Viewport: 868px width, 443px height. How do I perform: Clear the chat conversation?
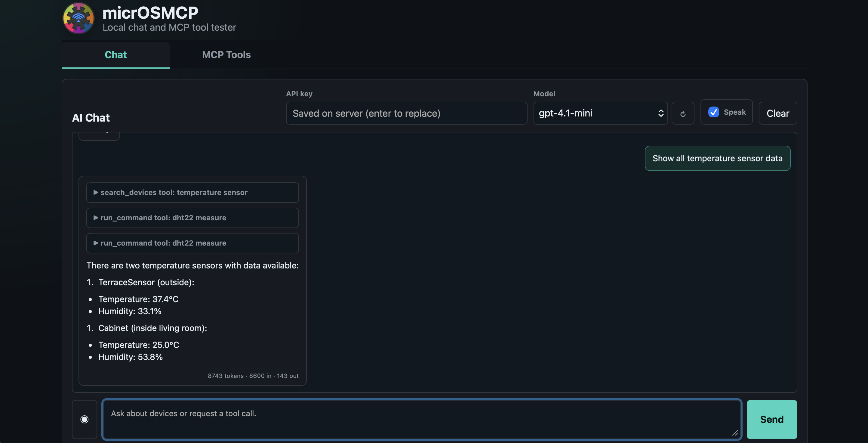pyautogui.click(x=778, y=113)
